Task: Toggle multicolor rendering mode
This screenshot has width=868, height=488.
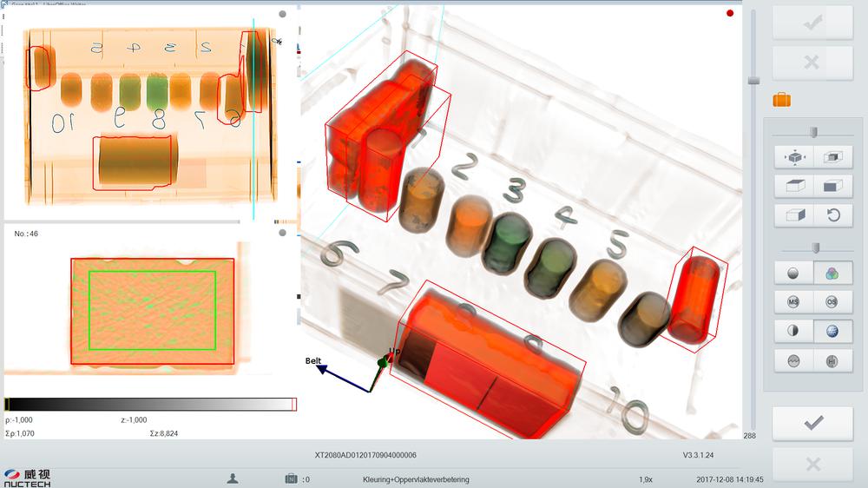Action: [x=832, y=273]
